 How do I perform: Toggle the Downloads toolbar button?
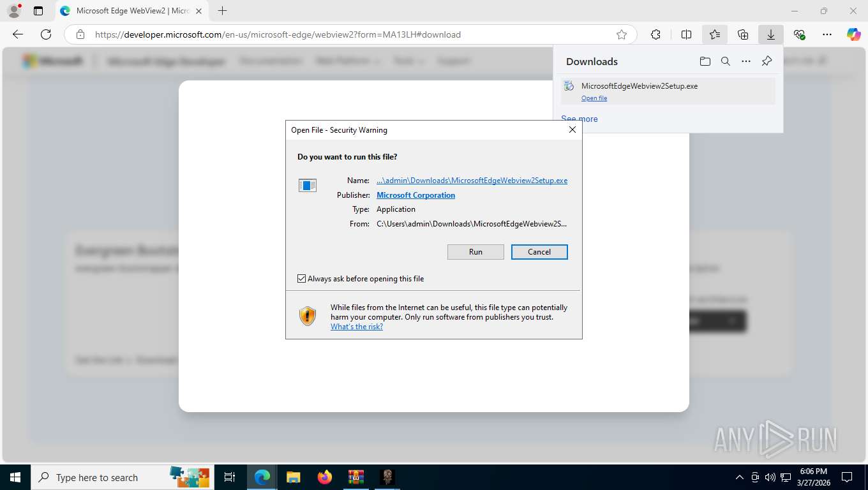(771, 34)
